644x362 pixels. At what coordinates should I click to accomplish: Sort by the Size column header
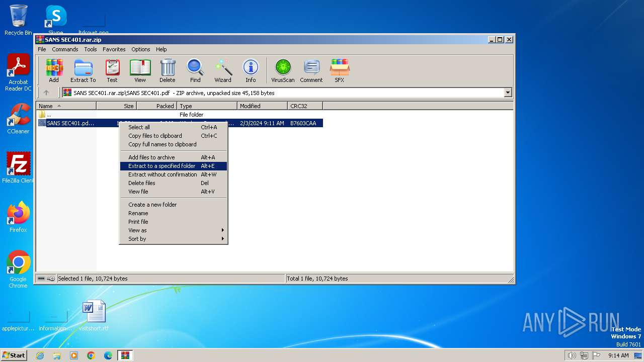pyautogui.click(x=116, y=106)
